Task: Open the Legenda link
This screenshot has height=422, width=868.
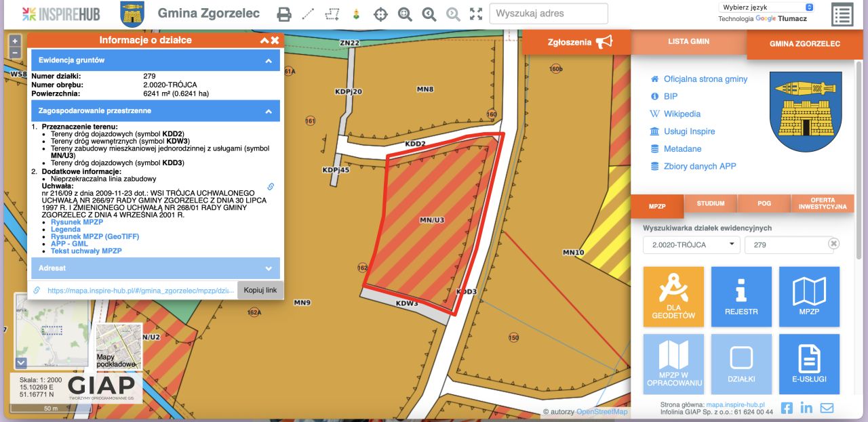Action: (66, 230)
